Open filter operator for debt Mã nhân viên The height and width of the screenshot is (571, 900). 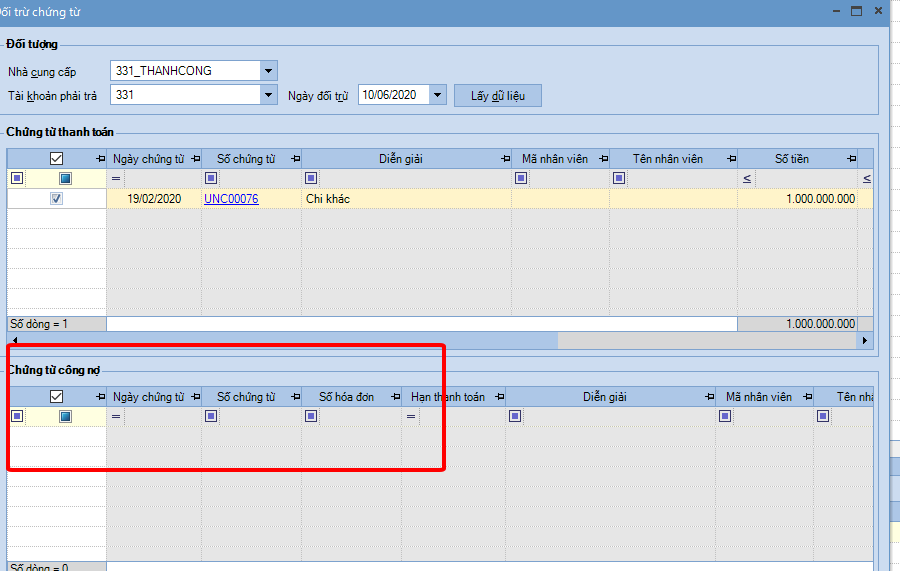click(725, 416)
